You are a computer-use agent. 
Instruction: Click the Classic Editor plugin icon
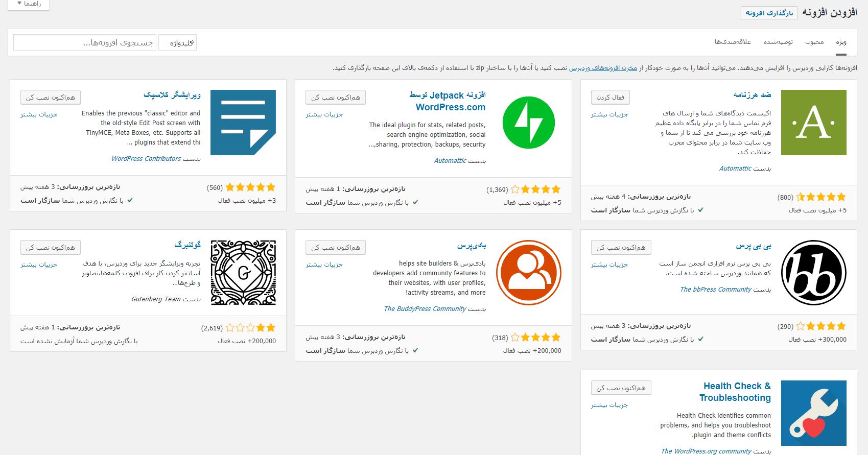click(x=243, y=123)
